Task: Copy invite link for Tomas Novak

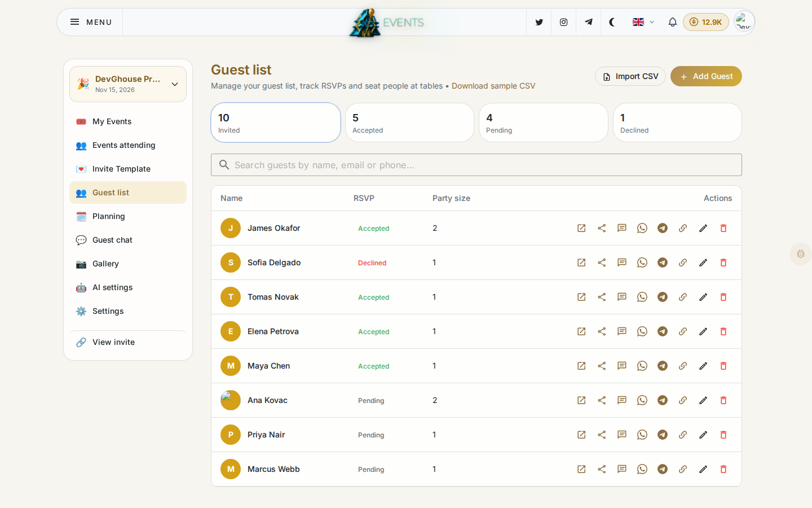Action: [x=683, y=297]
